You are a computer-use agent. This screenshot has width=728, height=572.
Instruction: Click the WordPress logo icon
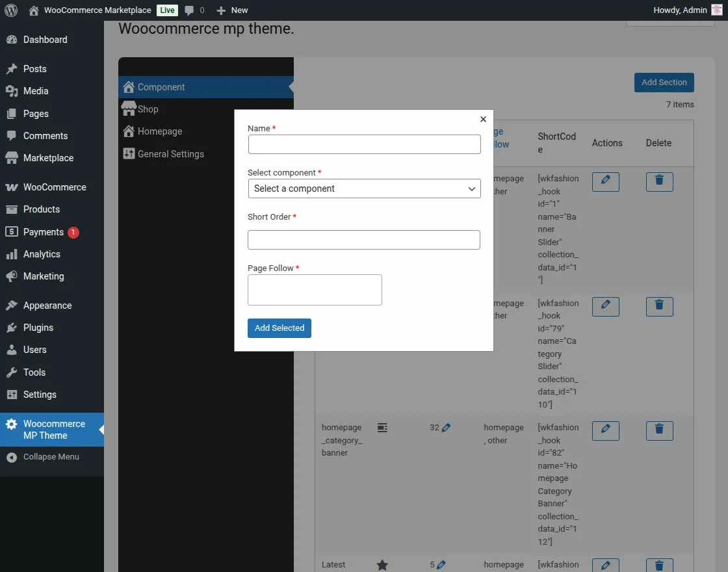tap(11, 10)
